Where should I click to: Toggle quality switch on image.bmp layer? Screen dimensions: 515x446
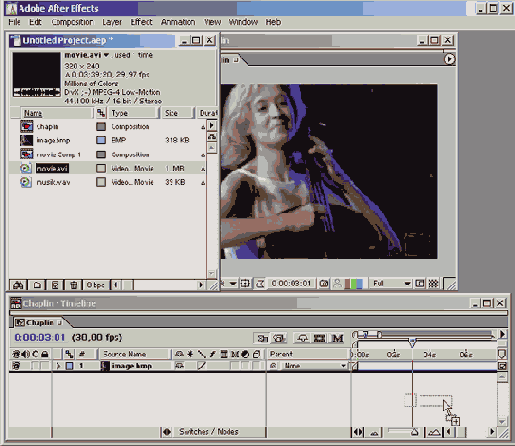coord(201,366)
